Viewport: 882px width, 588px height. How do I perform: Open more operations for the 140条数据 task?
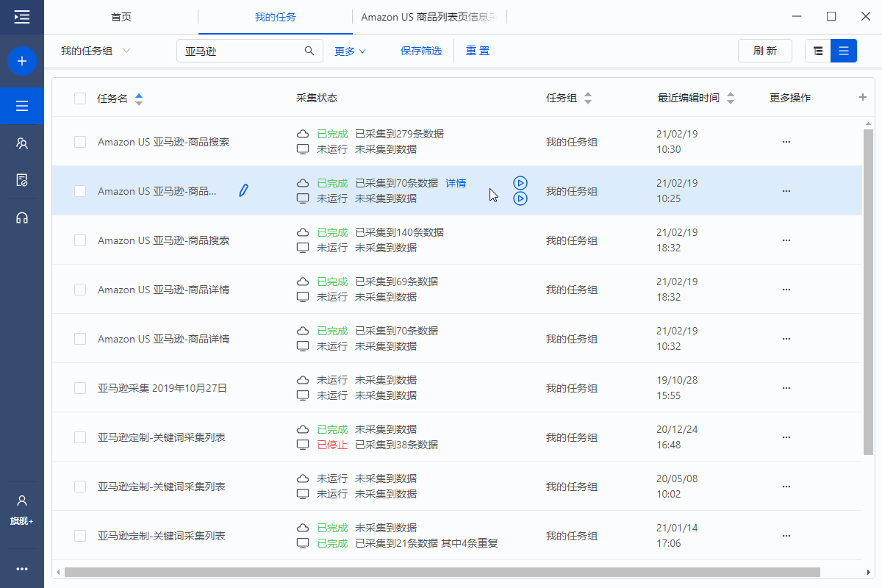(x=786, y=240)
